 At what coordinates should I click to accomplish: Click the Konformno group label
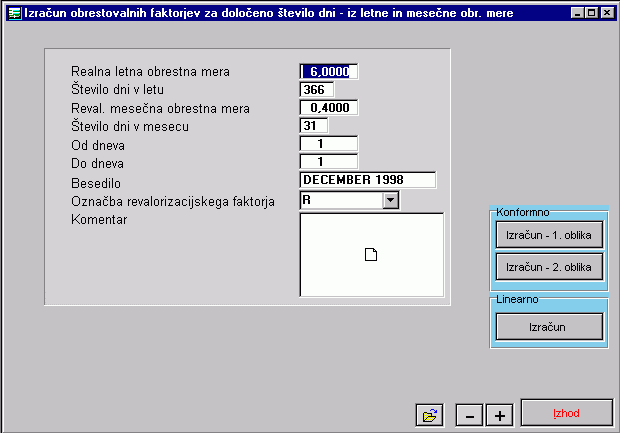point(522,212)
